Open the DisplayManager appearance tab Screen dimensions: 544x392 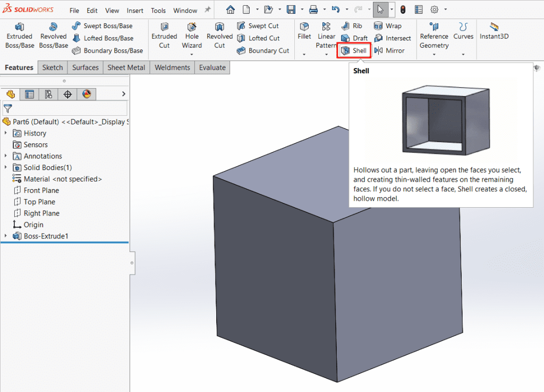tap(87, 95)
